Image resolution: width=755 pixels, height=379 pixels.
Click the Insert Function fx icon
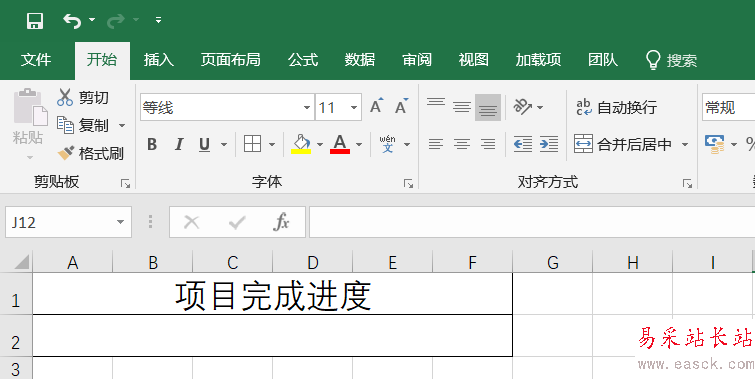[281, 222]
